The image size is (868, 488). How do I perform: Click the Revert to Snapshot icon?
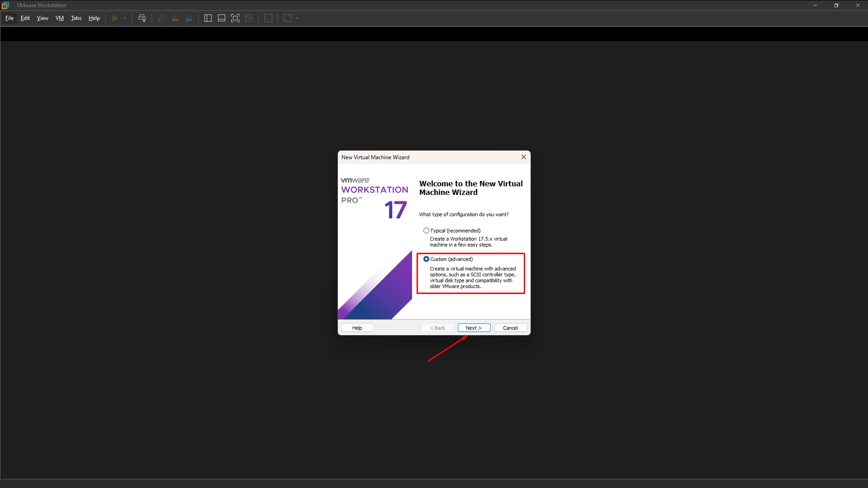pyautogui.click(x=175, y=18)
